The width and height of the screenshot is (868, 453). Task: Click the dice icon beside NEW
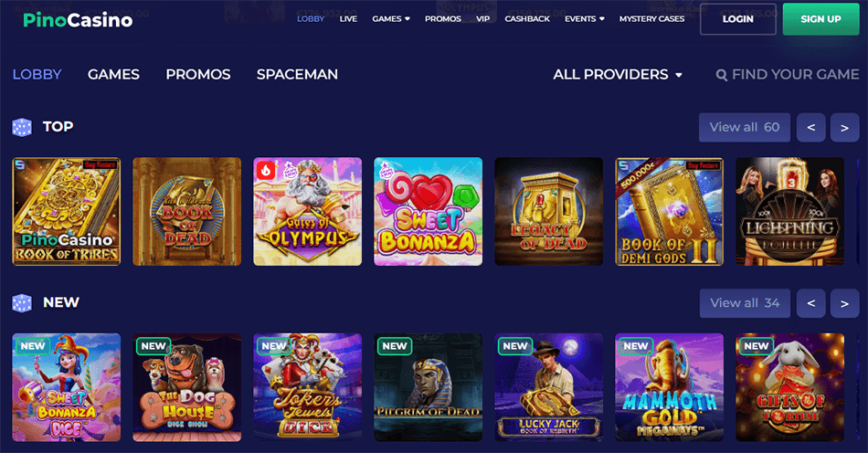click(22, 303)
